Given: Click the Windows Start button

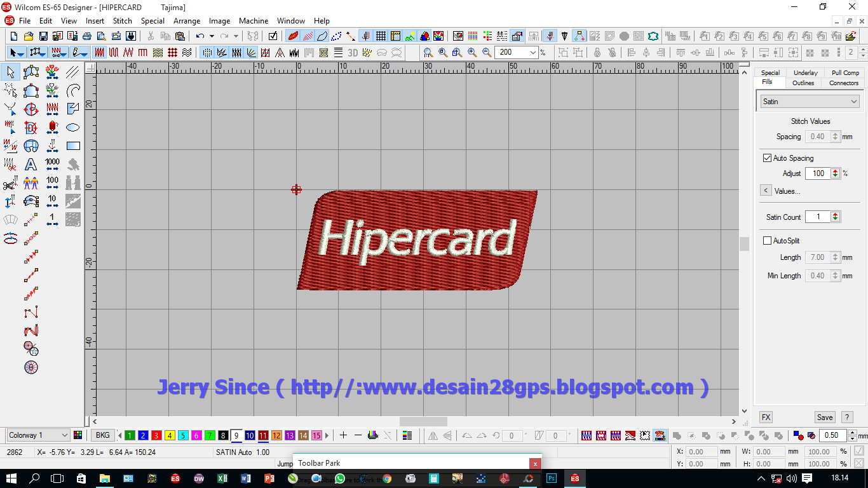Looking at the screenshot, I should [11, 478].
